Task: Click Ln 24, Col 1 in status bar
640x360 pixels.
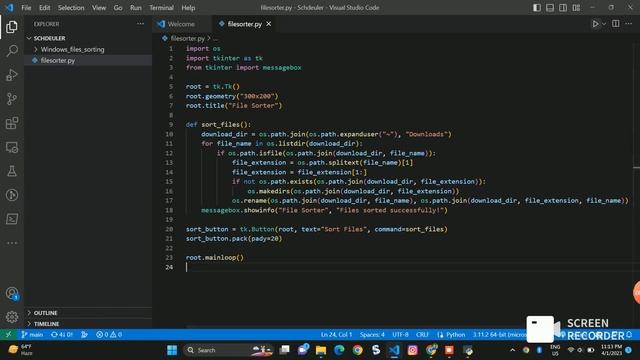Action: point(336,335)
